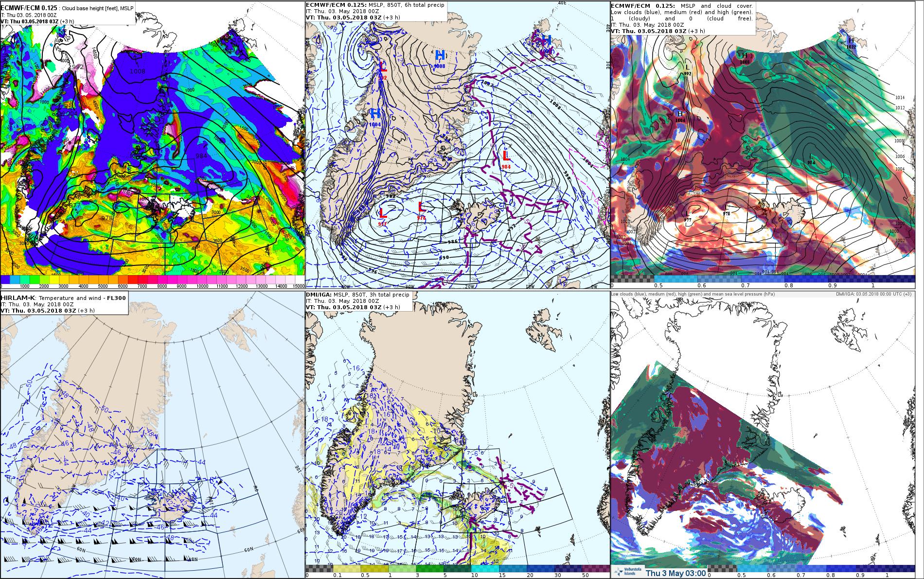Screen dimensions: 924x579
Task: Click the 'Thu 3 May 03:00' timestamp
Action: [675, 573]
